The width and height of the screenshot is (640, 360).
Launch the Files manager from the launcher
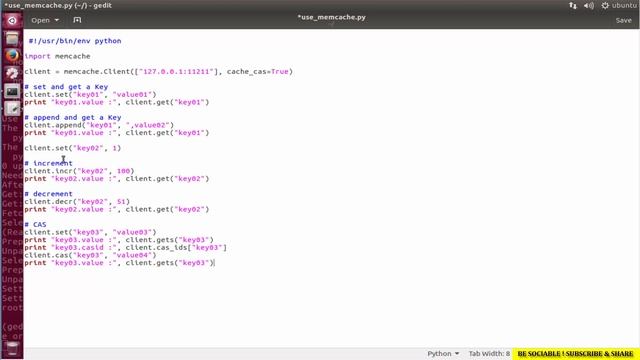pos(12,38)
